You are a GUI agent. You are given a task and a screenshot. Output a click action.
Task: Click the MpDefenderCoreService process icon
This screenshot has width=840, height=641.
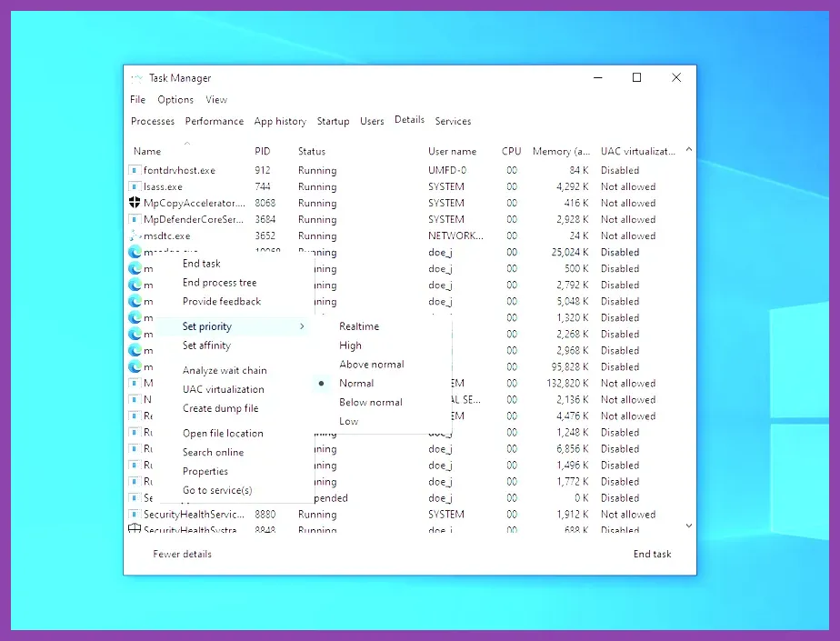[x=135, y=219]
